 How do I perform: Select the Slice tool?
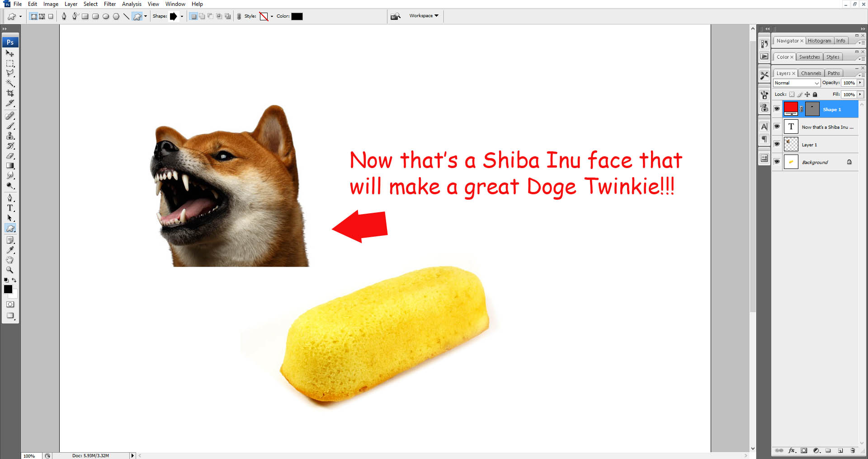10,103
